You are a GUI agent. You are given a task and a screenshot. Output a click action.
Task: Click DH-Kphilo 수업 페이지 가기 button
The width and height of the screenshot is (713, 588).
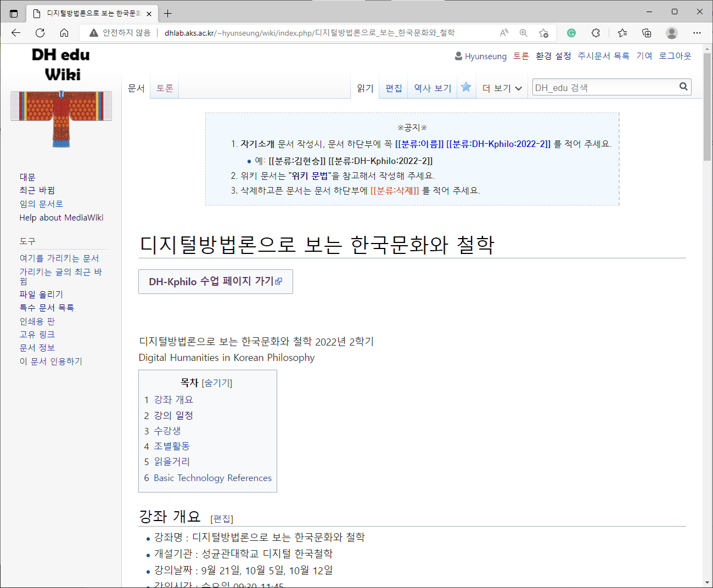[215, 281]
